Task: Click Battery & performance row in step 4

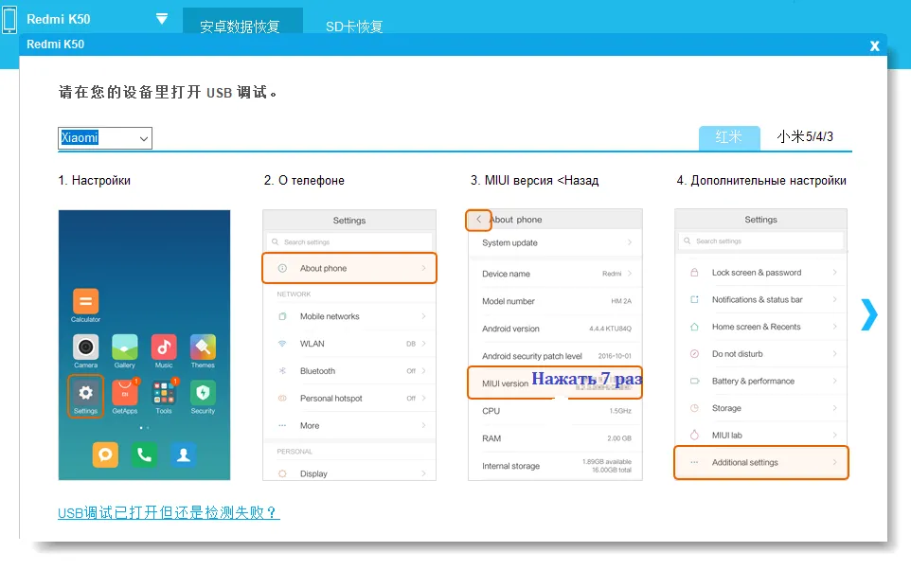Action: pyautogui.click(x=761, y=382)
